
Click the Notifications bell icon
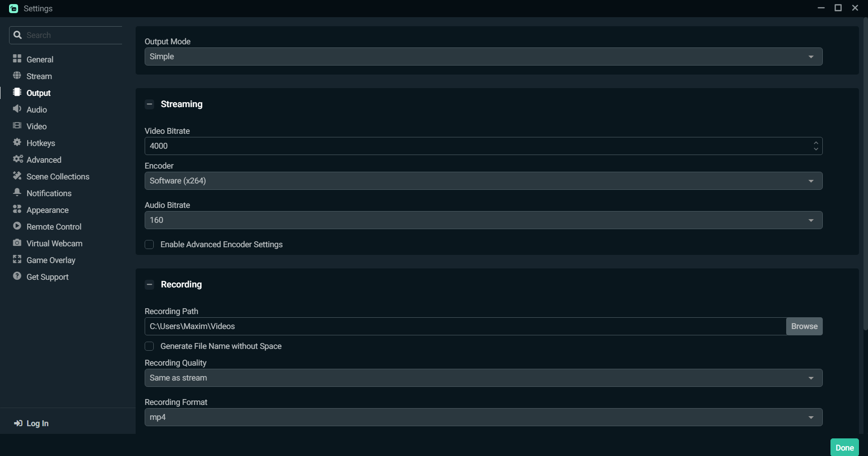coord(17,193)
